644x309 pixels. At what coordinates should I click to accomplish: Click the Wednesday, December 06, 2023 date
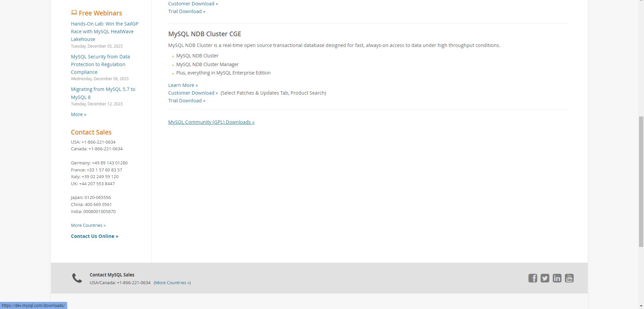click(100, 79)
